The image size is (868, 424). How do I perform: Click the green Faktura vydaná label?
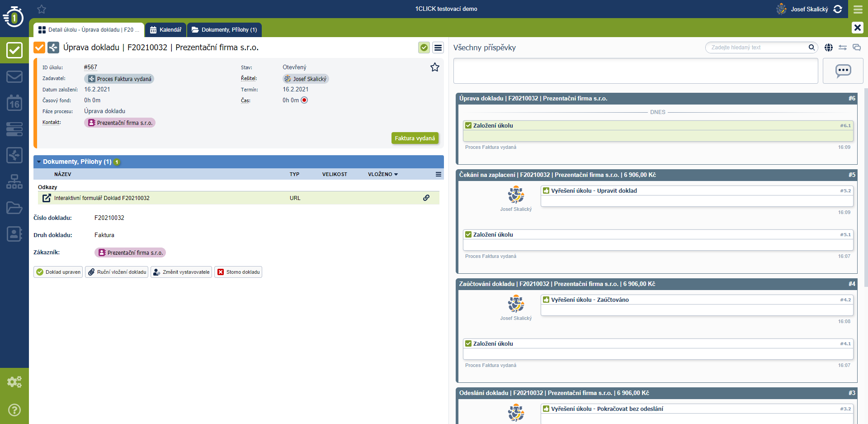pos(415,138)
